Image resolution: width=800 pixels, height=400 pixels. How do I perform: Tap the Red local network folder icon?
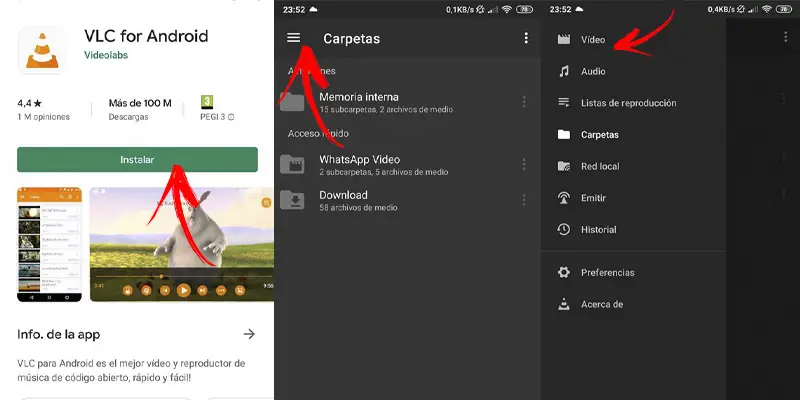564,166
